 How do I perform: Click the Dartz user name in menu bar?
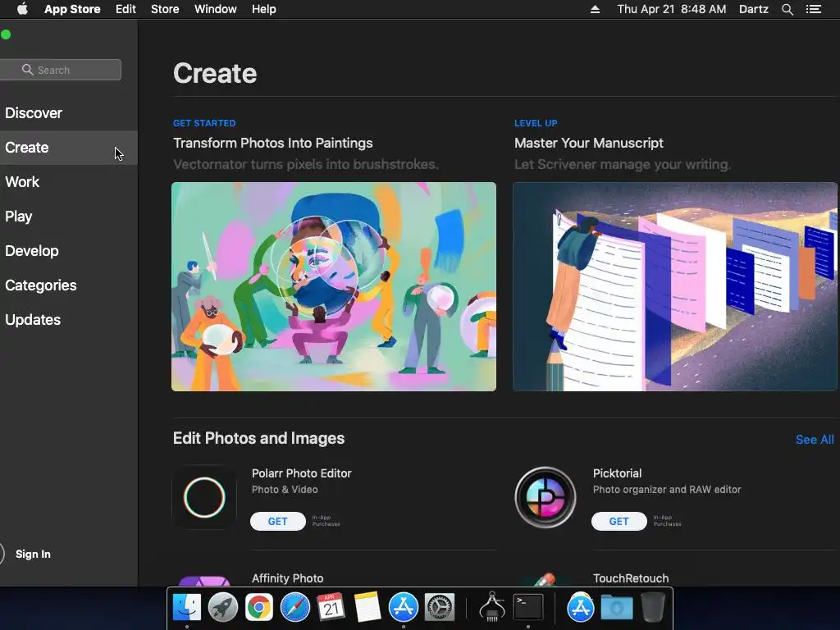(754, 9)
